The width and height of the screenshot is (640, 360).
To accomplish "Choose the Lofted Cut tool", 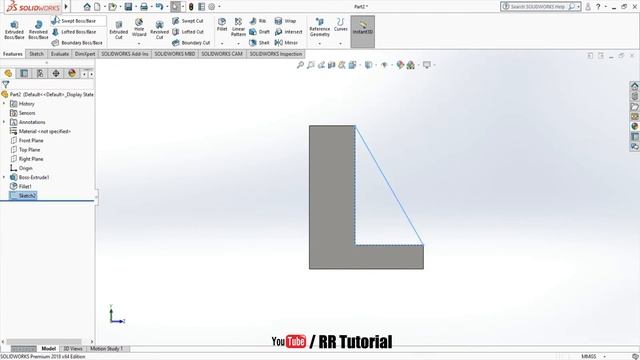I will pos(188,32).
